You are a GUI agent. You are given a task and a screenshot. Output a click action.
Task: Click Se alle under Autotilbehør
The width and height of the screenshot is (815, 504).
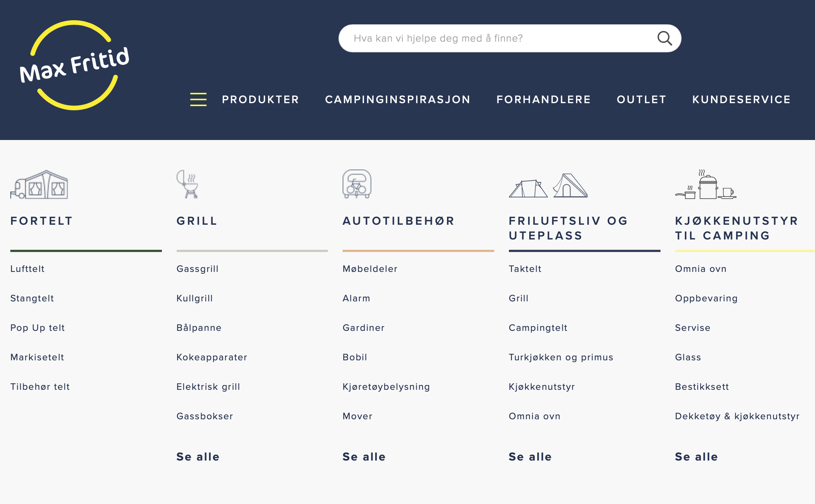point(364,457)
